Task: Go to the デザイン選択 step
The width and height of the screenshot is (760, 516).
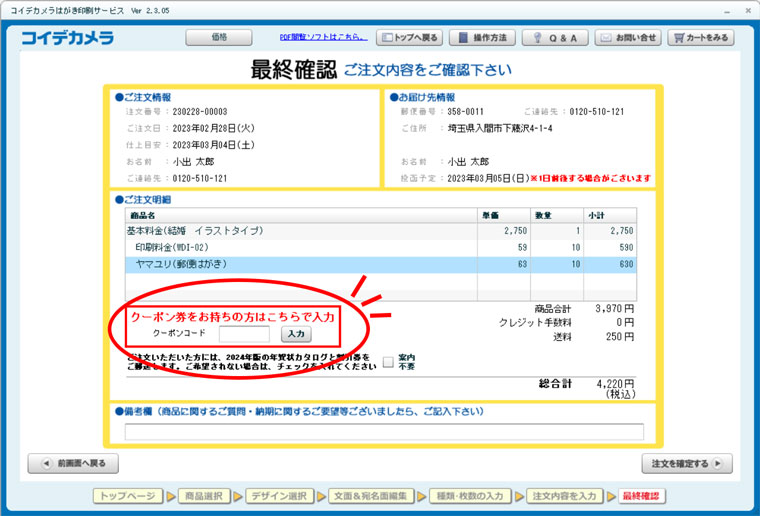Action: point(278,496)
